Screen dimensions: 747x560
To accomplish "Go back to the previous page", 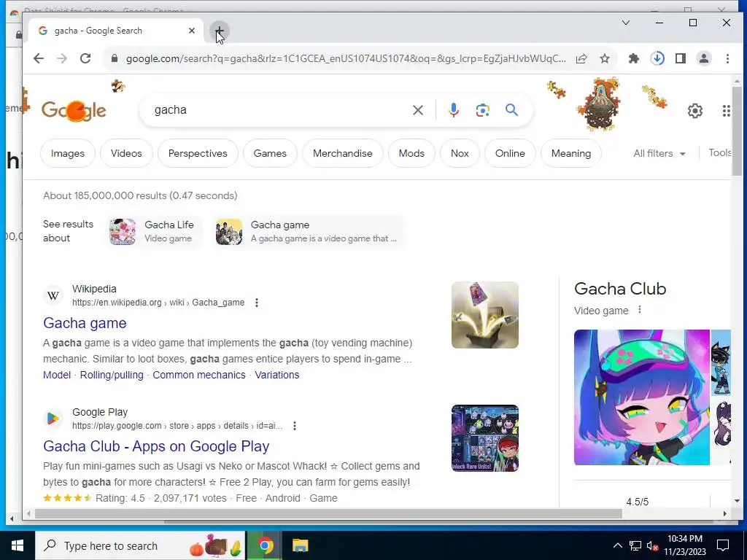I will click(x=39, y=58).
